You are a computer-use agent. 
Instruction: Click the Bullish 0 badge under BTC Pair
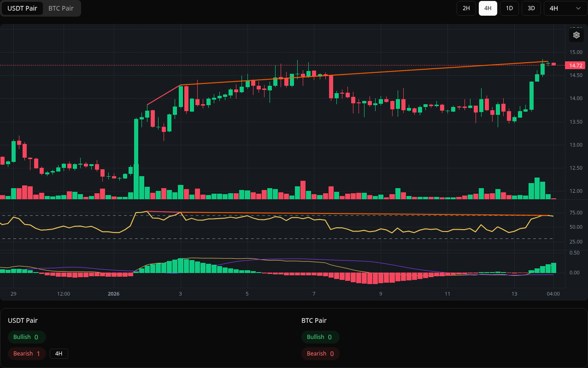tap(320, 337)
